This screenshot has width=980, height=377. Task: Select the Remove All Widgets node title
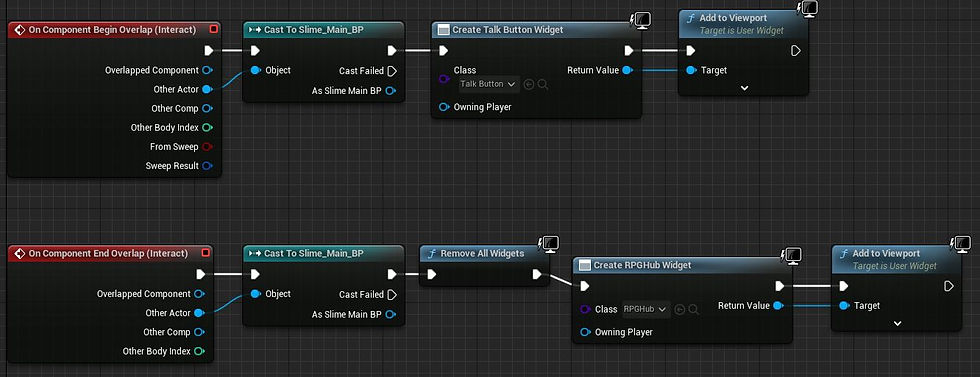[482, 253]
